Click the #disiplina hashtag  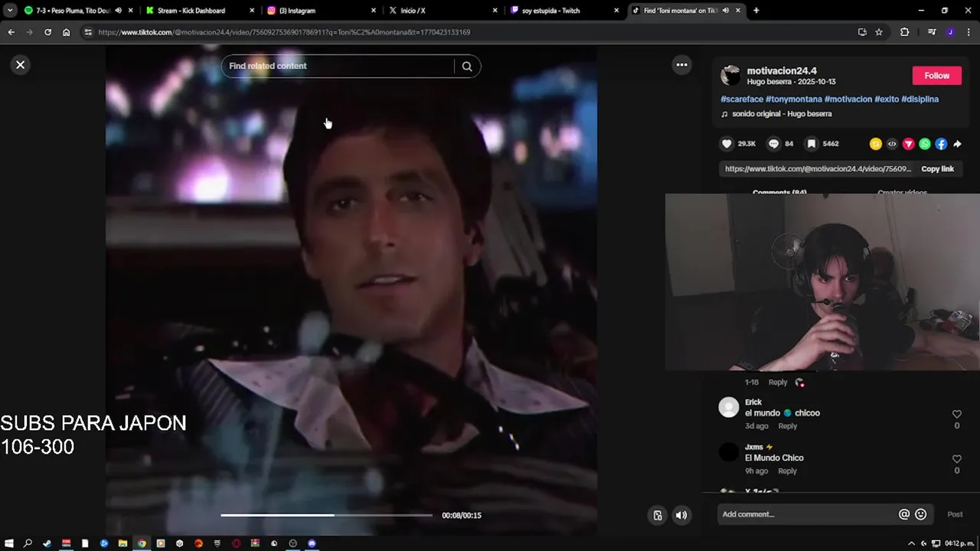920,99
